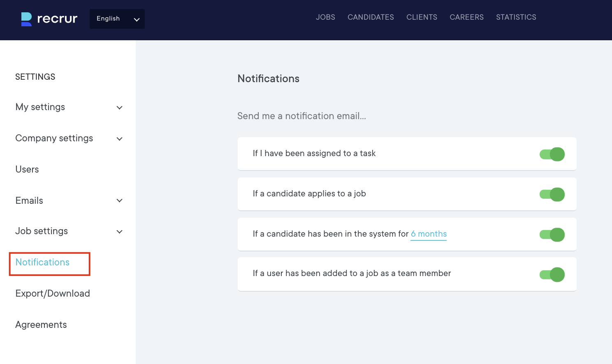The image size is (612, 364).
Task: Toggle candidate in system duration notification
Action: [x=552, y=235]
